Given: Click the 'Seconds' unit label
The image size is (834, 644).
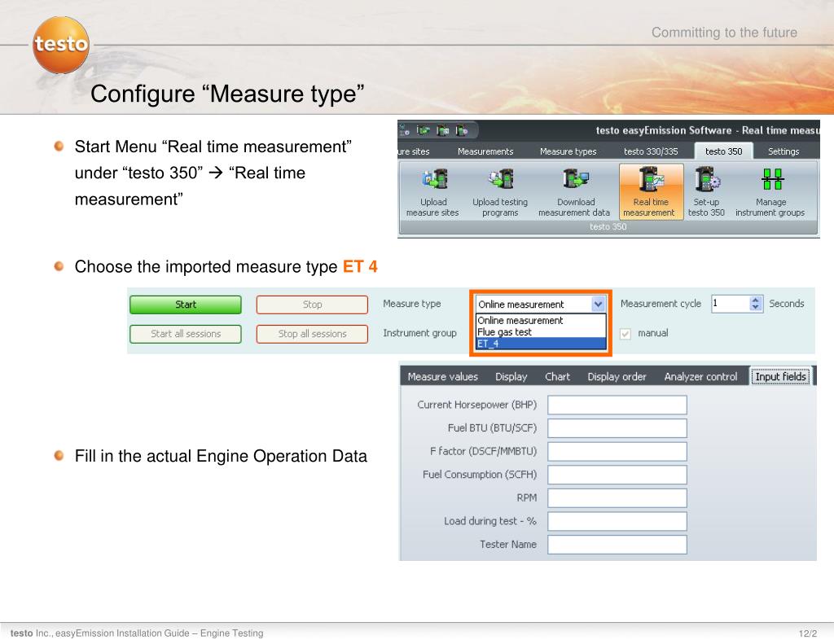Looking at the screenshot, I should 786,304.
